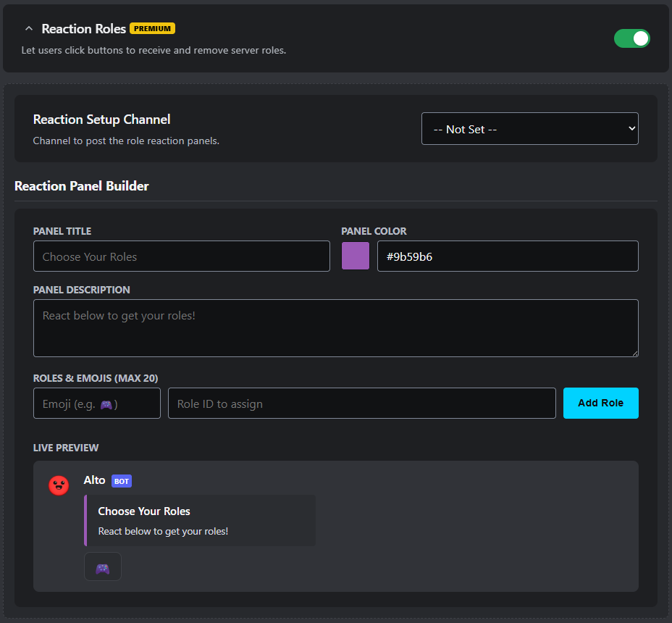
Task: Open the Reaction Setup Channel dropdown
Action: tap(530, 129)
